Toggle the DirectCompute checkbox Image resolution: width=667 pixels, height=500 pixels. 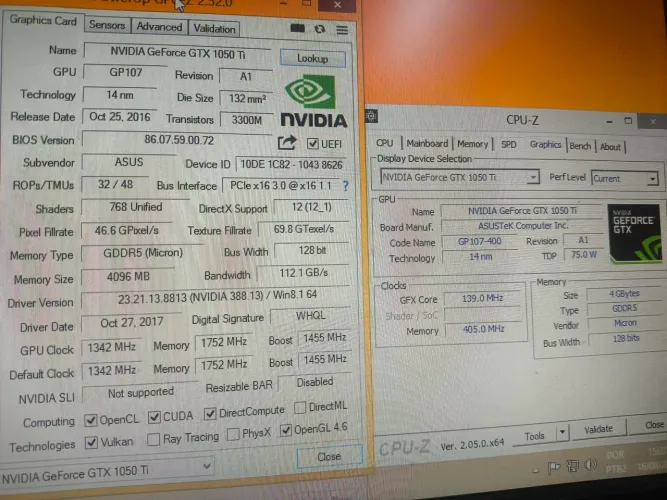pos(210,414)
